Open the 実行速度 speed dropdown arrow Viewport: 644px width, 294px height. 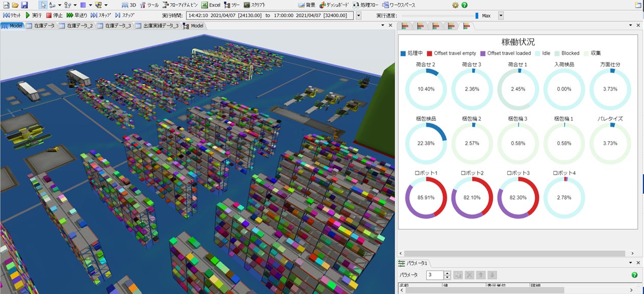pos(501,16)
